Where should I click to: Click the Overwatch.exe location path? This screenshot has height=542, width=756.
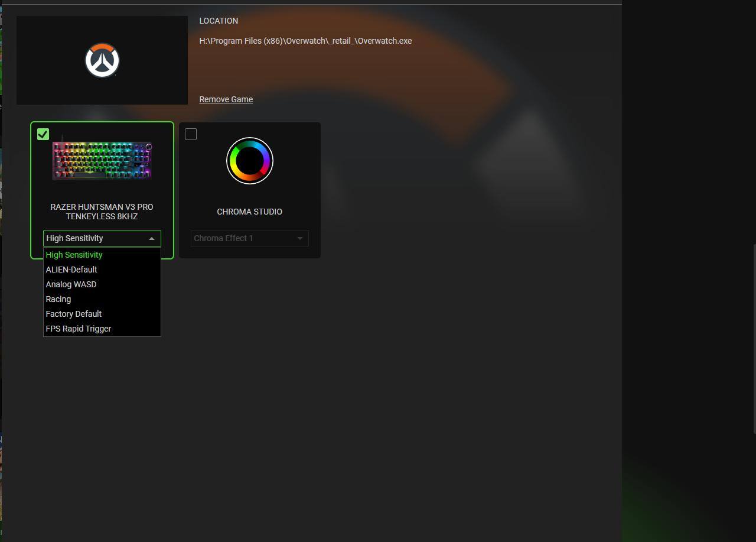[305, 41]
